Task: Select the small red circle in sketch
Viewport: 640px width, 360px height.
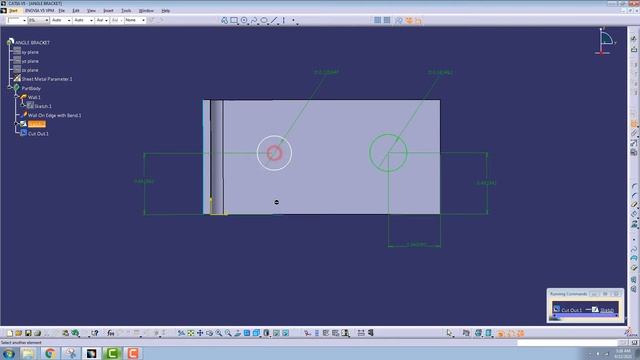Action: 274,153
